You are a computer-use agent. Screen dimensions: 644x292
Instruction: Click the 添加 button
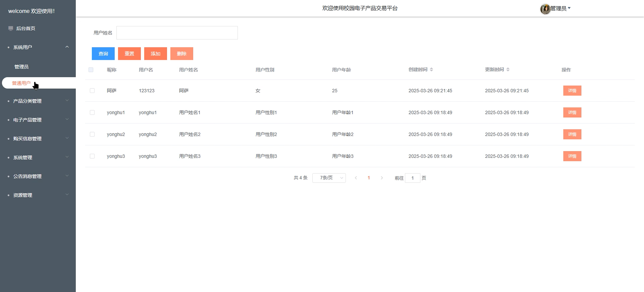(155, 54)
